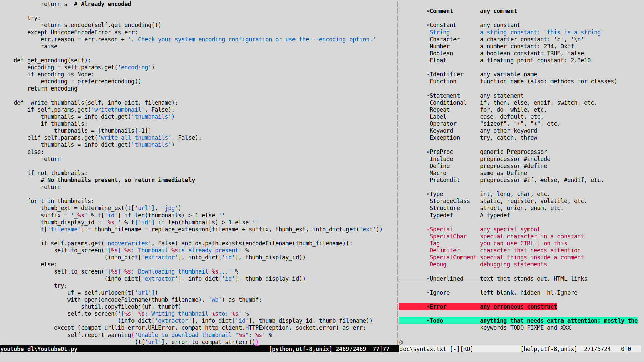Click the 271/5724 line counter

coord(597,349)
